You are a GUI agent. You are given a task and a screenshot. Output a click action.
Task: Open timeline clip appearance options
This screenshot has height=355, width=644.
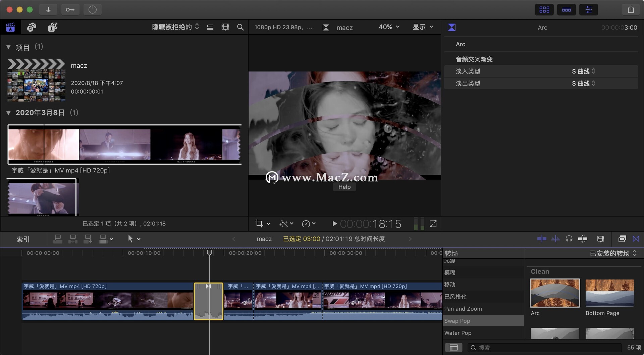(x=601, y=239)
